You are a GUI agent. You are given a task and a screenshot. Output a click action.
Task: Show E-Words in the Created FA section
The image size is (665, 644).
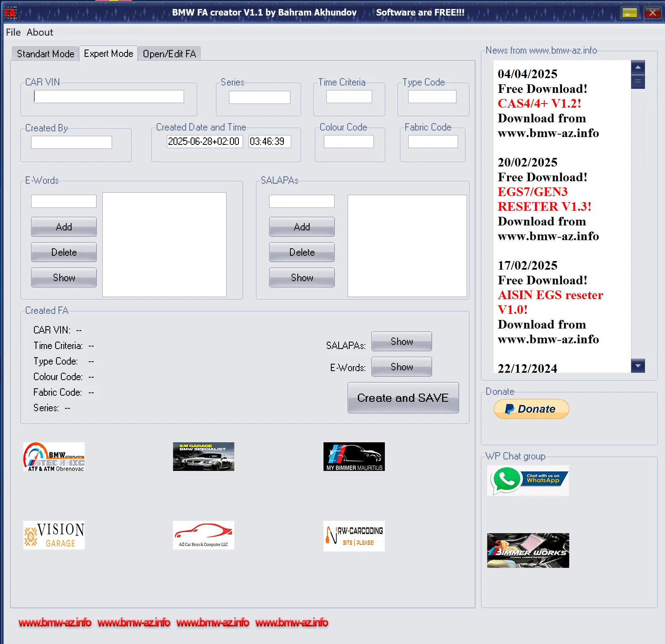[x=402, y=367]
